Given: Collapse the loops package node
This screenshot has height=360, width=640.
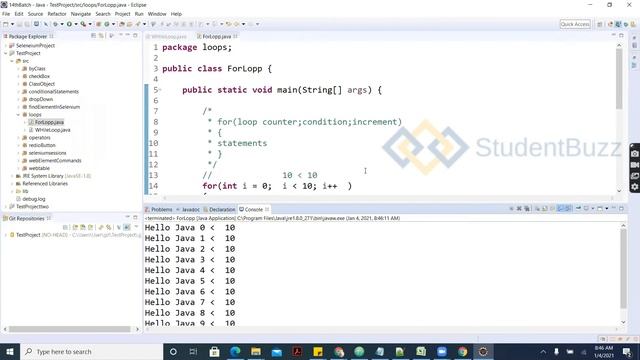Looking at the screenshot, I should 18,115.
